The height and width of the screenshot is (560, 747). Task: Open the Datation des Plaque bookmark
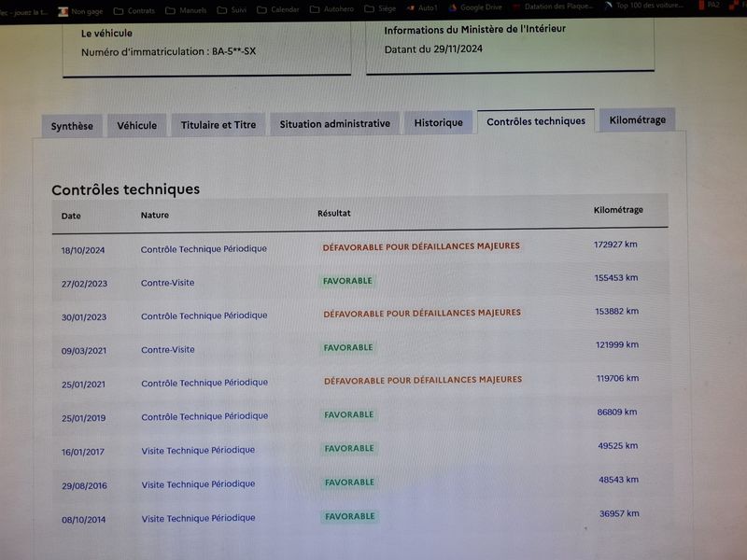553,7
